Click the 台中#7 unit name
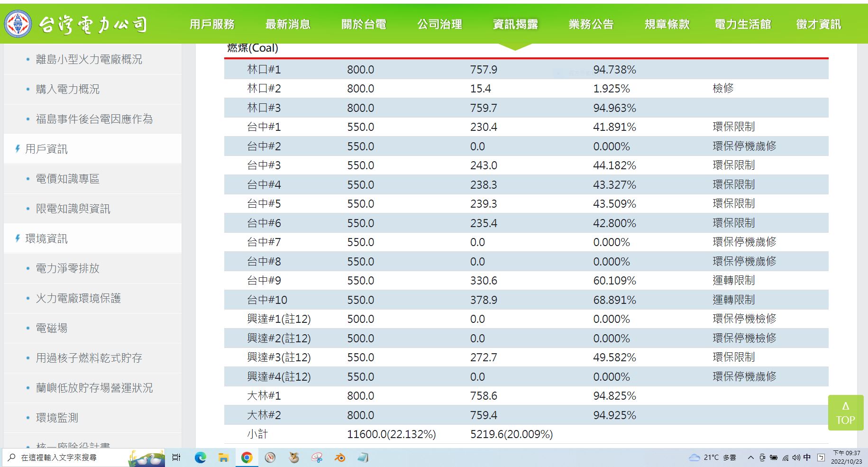 click(264, 242)
